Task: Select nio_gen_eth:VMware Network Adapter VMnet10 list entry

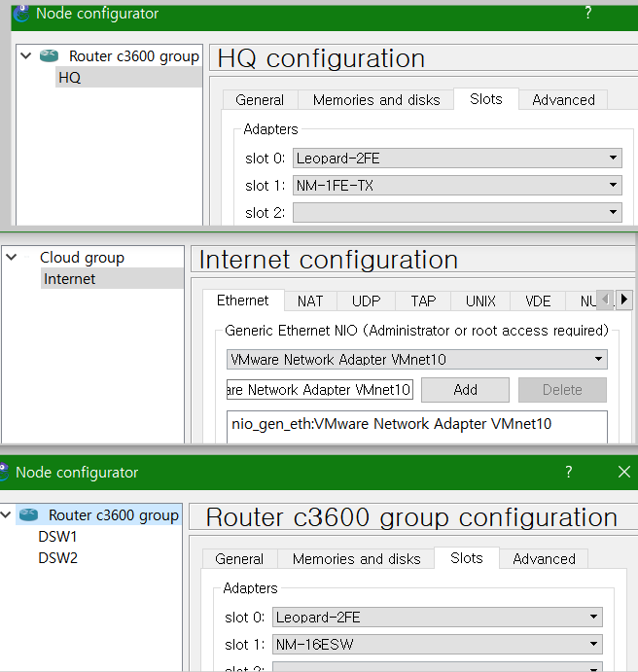Action: [391, 424]
